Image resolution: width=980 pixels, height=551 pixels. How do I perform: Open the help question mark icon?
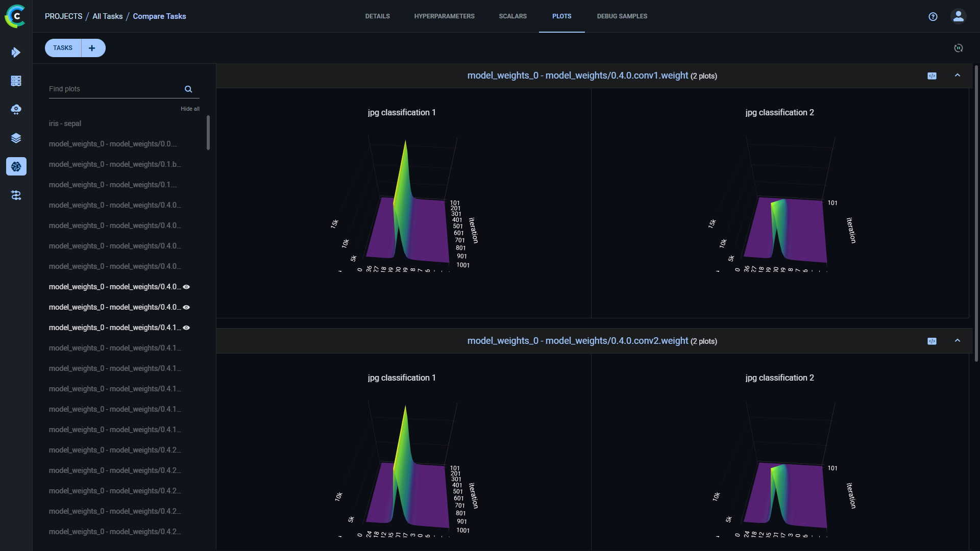[933, 16]
